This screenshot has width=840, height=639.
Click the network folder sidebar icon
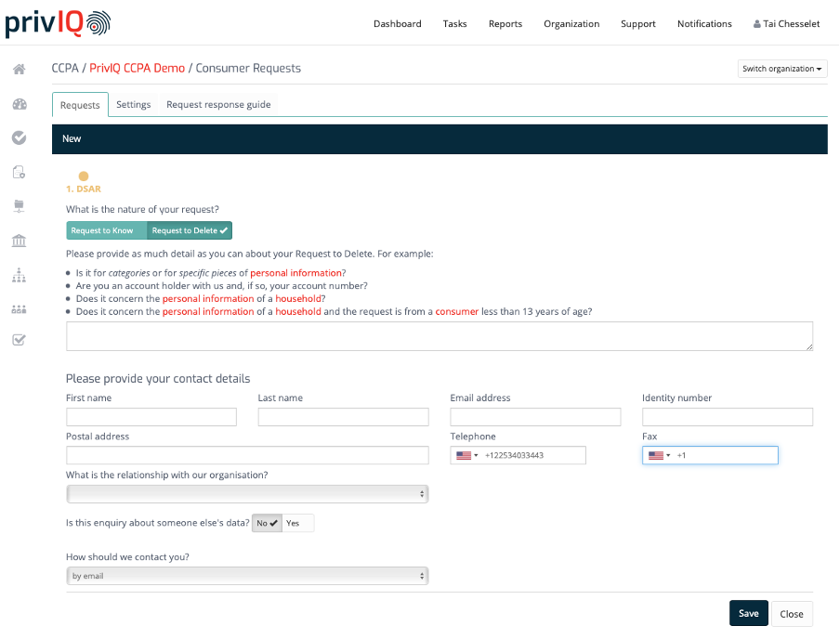[x=20, y=206]
